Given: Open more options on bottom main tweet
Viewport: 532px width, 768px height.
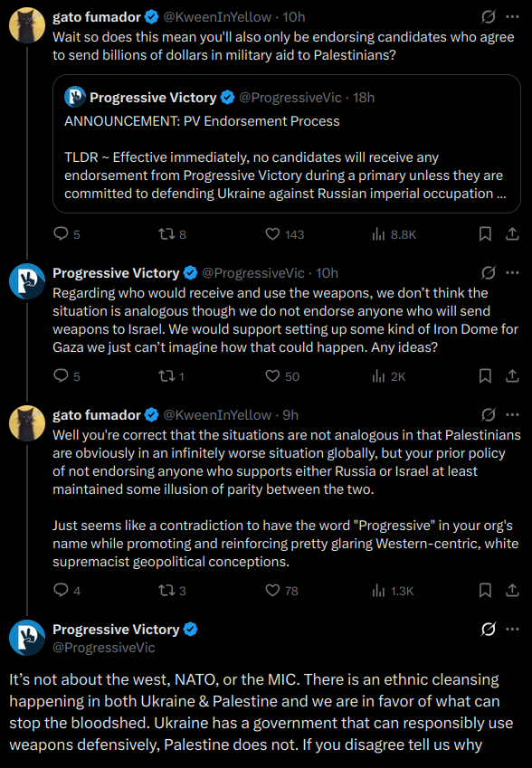Looking at the screenshot, I should click(512, 629).
